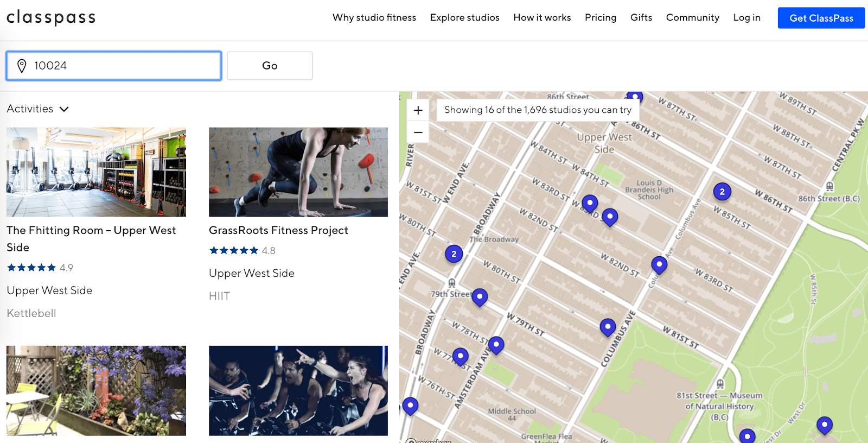
Task: Open How it works page
Action: (x=542, y=17)
